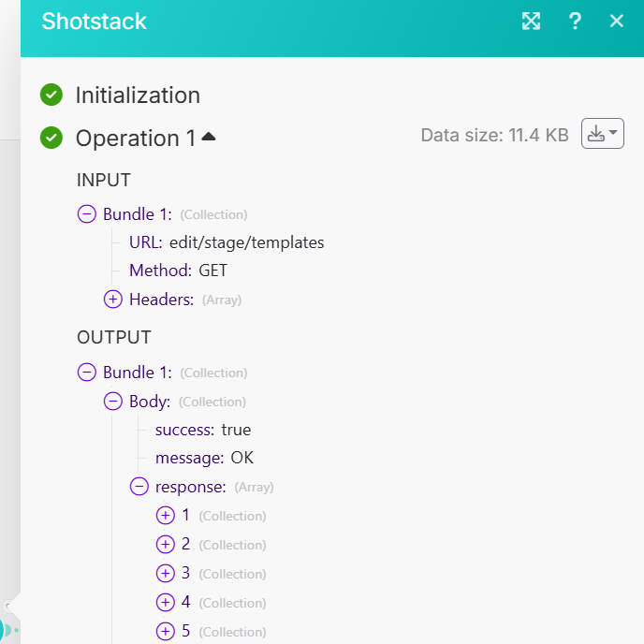Image resolution: width=644 pixels, height=644 pixels.
Task: Collapse the OUTPUT Bundle 1 collection
Action: (x=87, y=373)
